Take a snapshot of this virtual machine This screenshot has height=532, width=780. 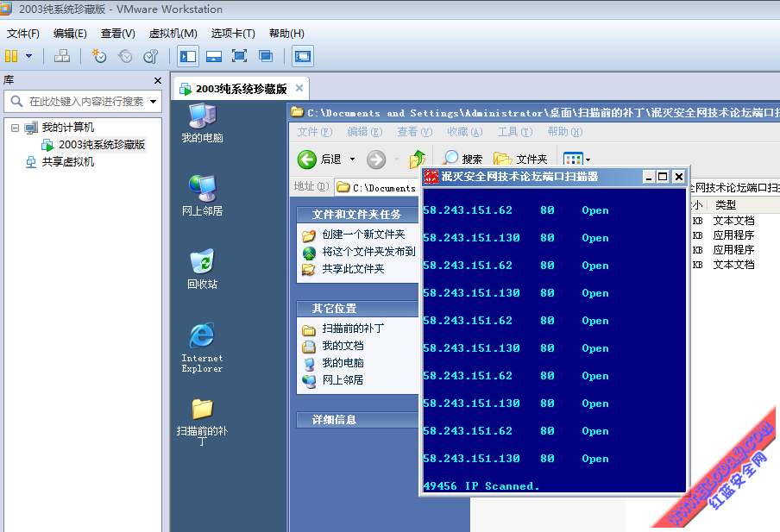99,56
